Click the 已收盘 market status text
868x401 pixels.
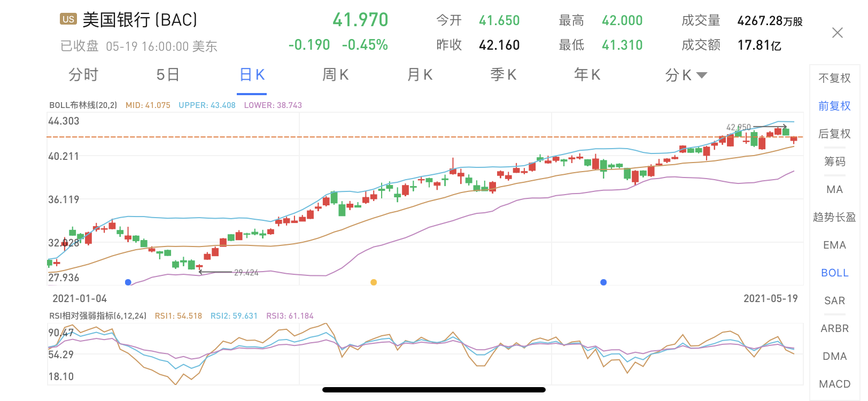(x=80, y=46)
